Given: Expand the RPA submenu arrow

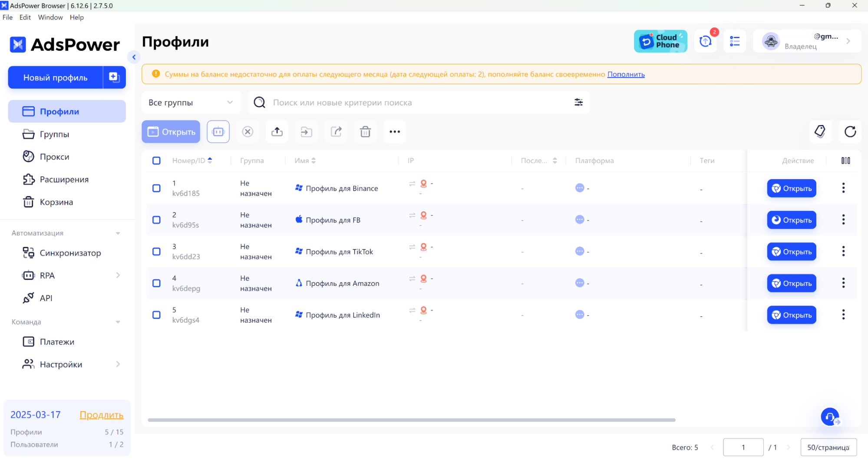Looking at the screenshot, I should coord(118,275).
